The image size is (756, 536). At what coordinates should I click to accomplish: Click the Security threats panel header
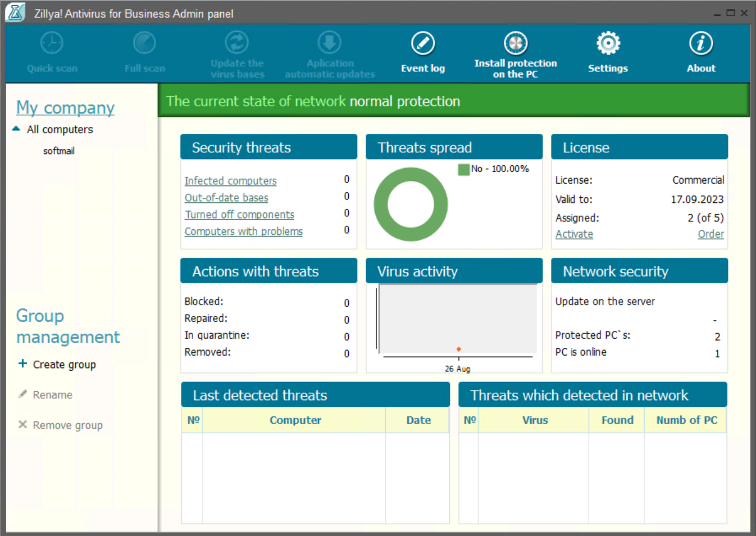click(268, 147)
